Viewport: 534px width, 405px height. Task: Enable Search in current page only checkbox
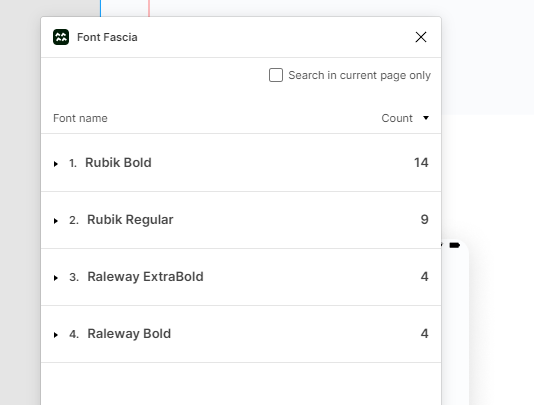point(276,75)
